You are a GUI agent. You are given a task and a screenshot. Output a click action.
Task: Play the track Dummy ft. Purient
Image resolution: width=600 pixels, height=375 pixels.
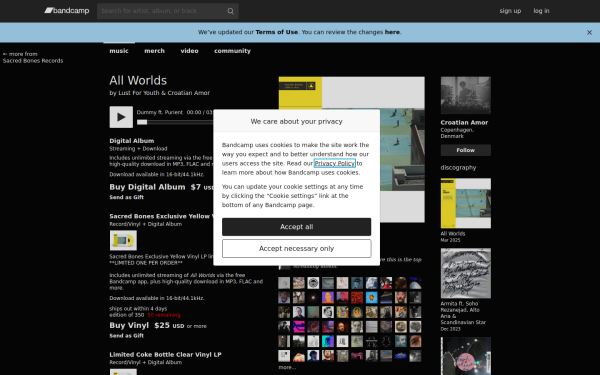(x=121, y=117)
